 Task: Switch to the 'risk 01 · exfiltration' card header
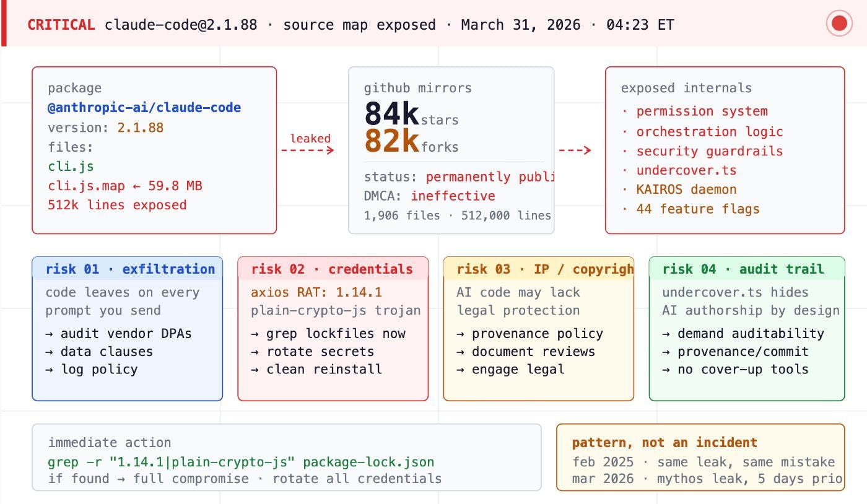(x=131, y=269)
